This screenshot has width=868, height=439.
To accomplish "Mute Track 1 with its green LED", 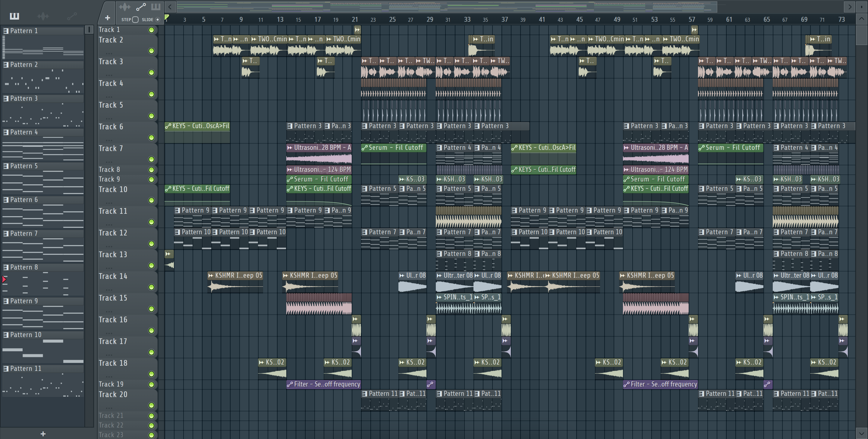I will coord(152,30).
